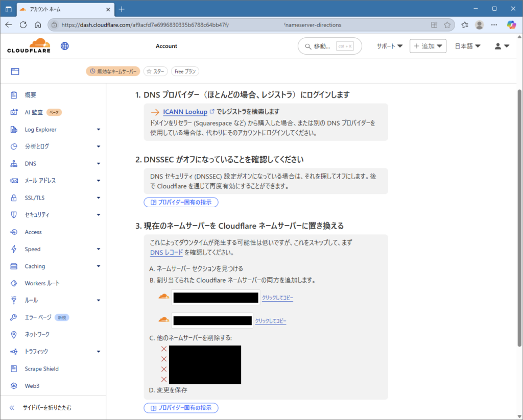Click the セキュリティ shield icon
Image resolution: width=523 pixels, height=420 pixels.
click(14, 215)
